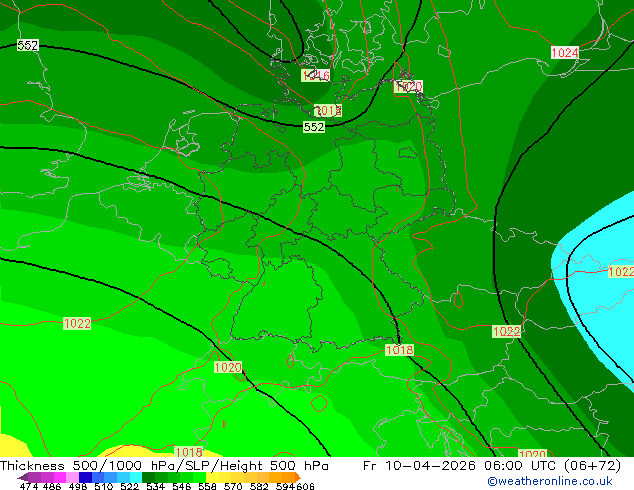Select the light pink legend swatch

[x=72, y=477]
